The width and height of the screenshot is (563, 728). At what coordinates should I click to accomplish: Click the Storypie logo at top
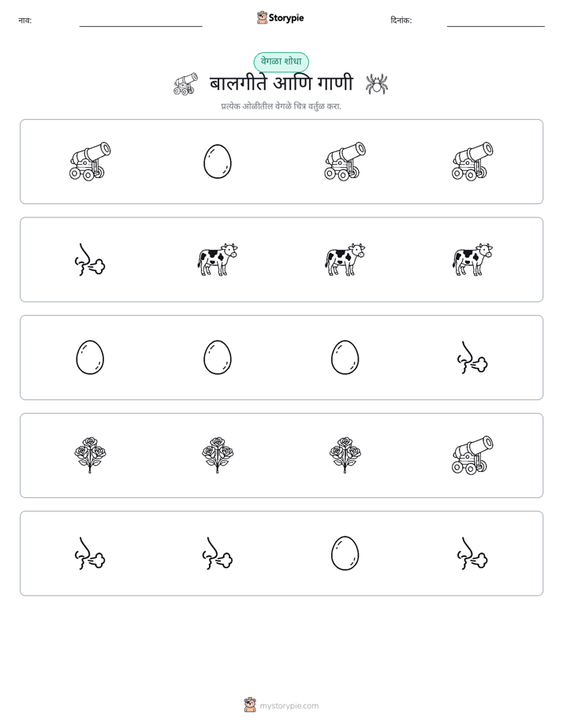pos(280,17)
